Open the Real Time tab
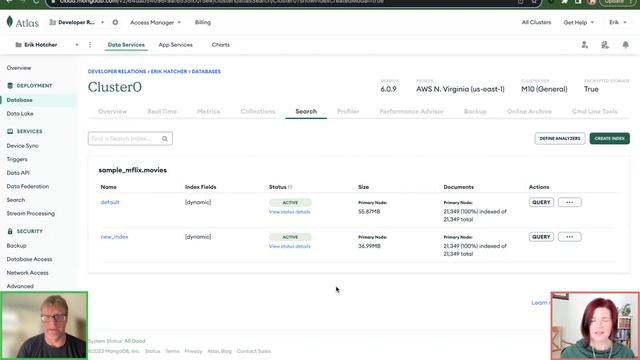Viewport: 640px width, 360px height. pos(162,111)
